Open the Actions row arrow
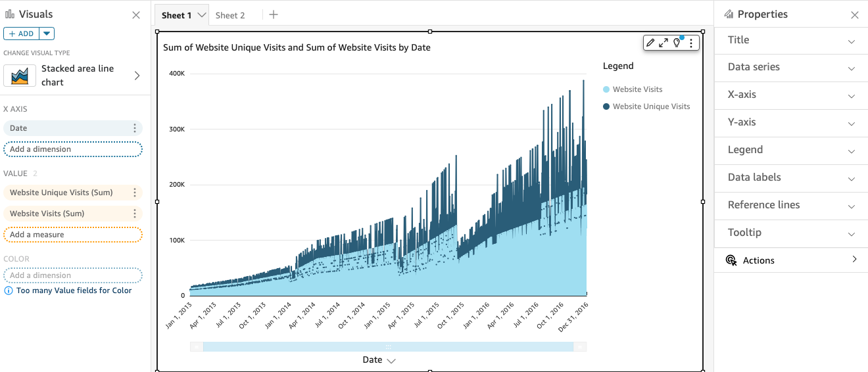 pos(854,260)
